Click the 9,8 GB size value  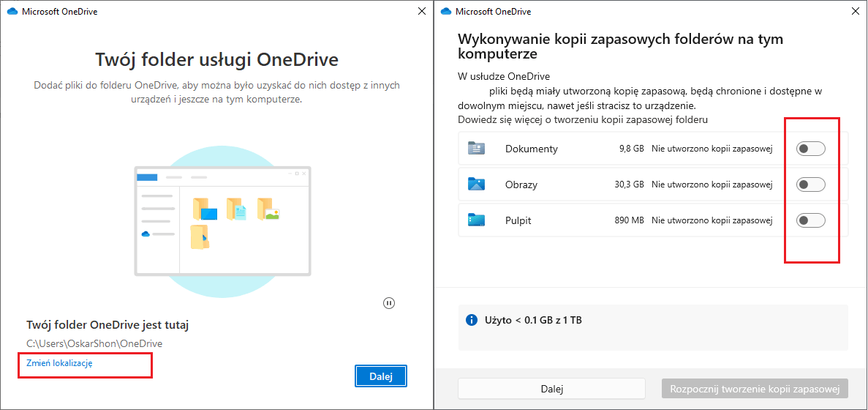632,149
